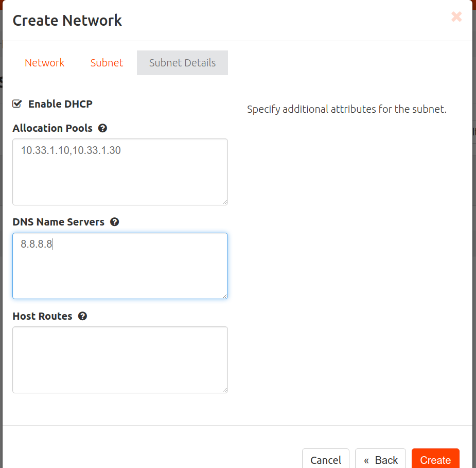Grab the resize handle of Host Routes textarea

click(225, 390)
